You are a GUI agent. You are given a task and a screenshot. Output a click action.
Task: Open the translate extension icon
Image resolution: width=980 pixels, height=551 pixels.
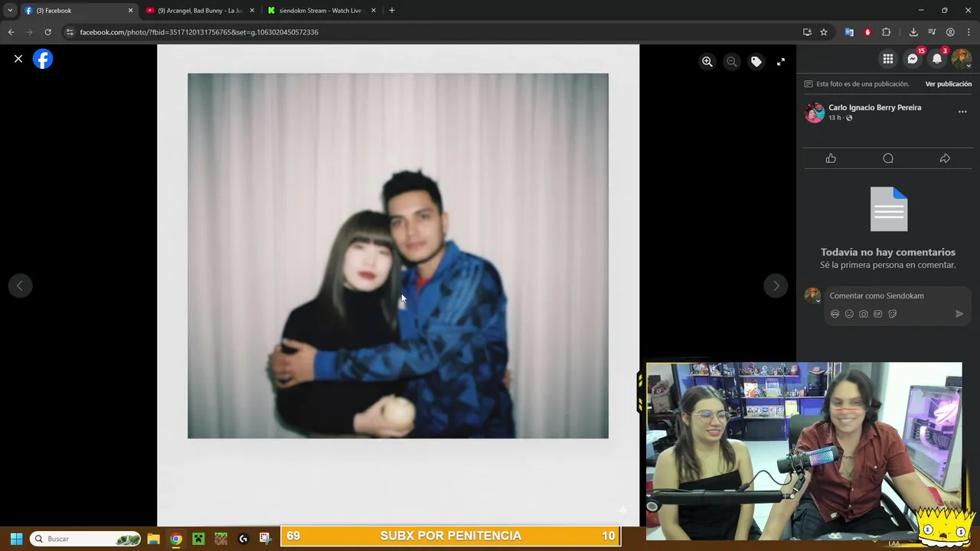click(x=849, y=32)
